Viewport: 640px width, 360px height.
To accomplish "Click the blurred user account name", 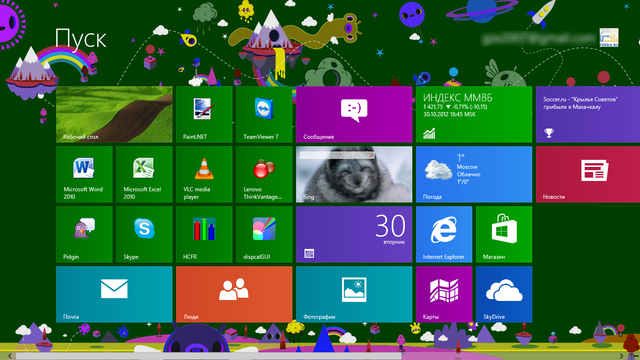I will (539, 39).
